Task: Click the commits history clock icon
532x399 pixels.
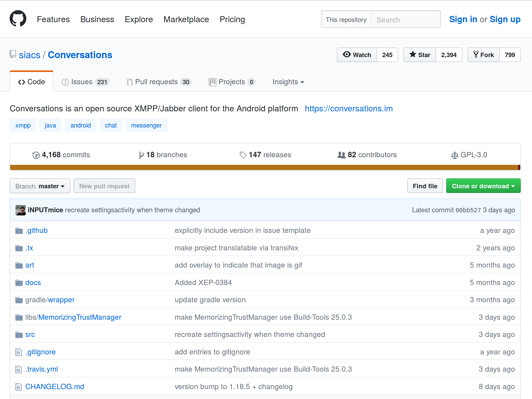Action: point(36,155)
